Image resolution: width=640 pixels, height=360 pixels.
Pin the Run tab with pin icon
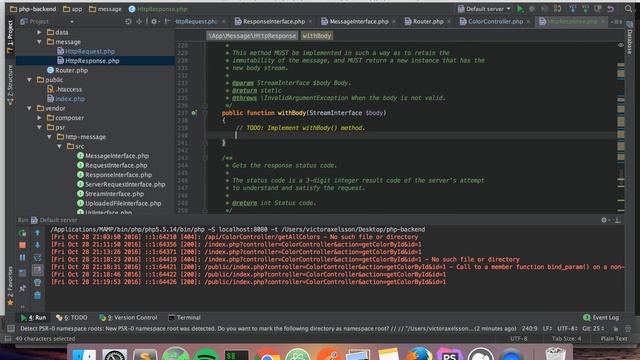pyautogui.click(x=22, y=288)
